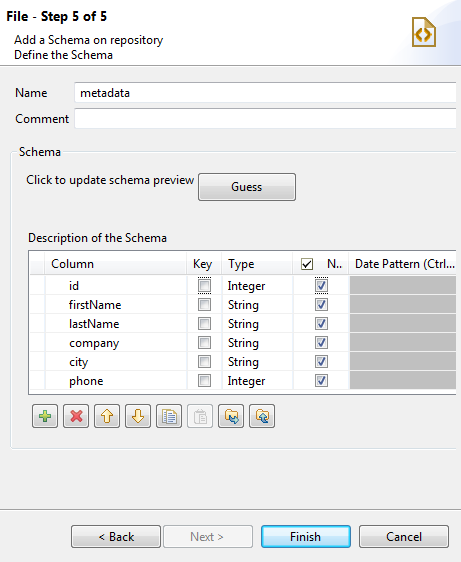Uncheck Nullable for firstName row
This screenshot has width=461, height=562.
(321, 305)
